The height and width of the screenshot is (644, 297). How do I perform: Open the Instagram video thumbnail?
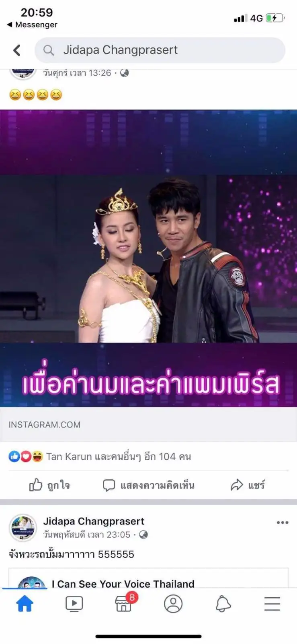coord(148,258)
